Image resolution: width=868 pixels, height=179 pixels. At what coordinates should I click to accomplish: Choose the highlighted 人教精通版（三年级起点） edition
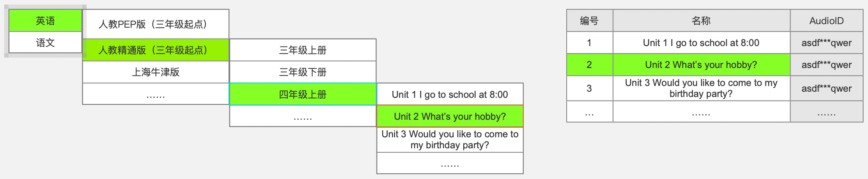click(155, 50)
